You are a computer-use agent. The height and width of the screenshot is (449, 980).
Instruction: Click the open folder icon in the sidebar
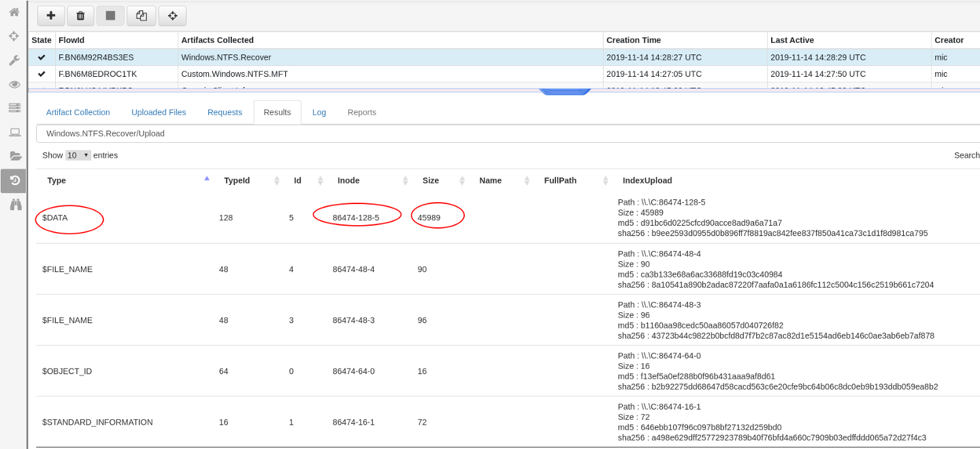tap(14, 156)
